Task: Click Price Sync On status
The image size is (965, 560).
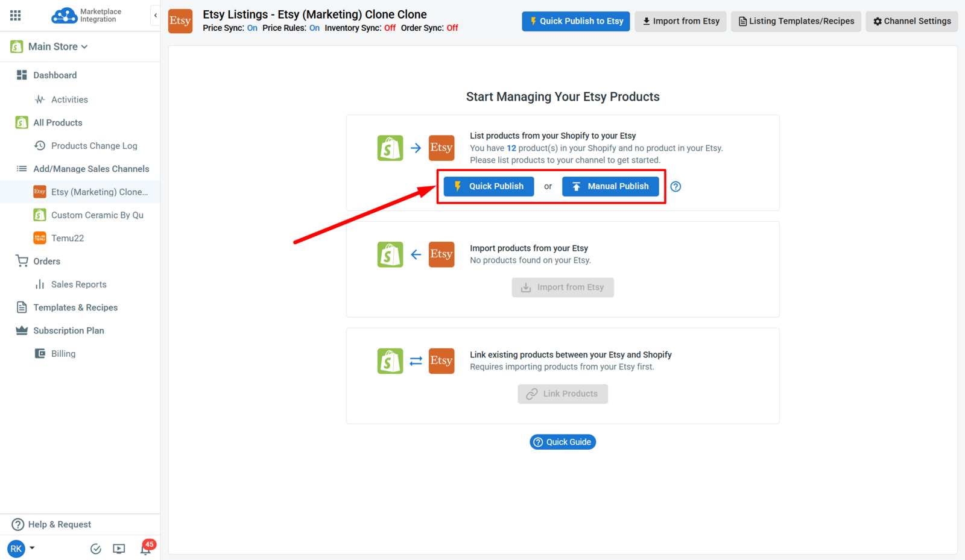Action: pyautogui.click(x=252, y=28)
